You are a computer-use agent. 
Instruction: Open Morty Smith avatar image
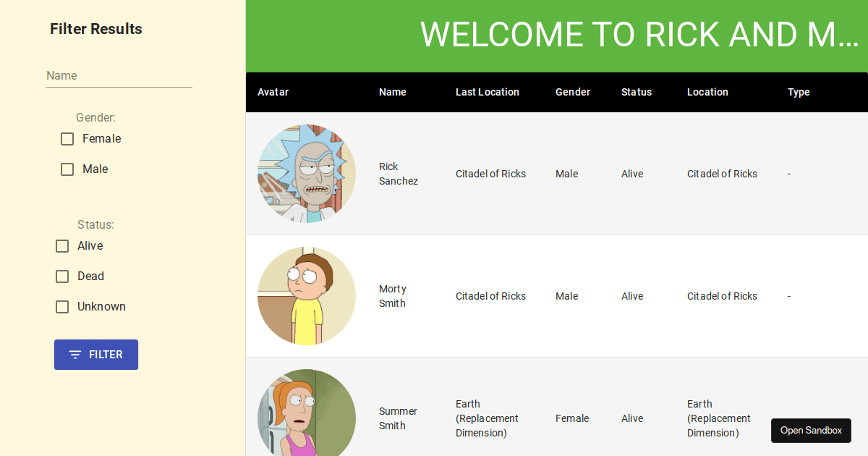coord(307,296)
